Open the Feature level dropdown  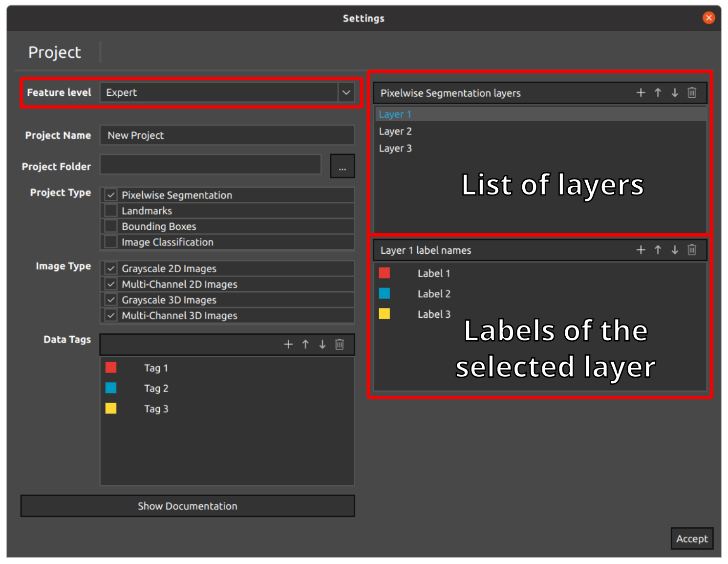pyautogui.click(x=346, y=92)
